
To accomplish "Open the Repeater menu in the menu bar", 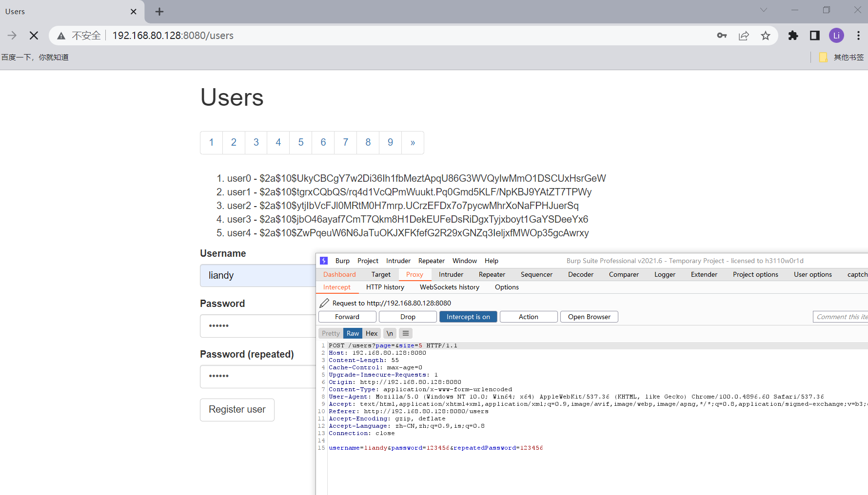I will 432,261.
